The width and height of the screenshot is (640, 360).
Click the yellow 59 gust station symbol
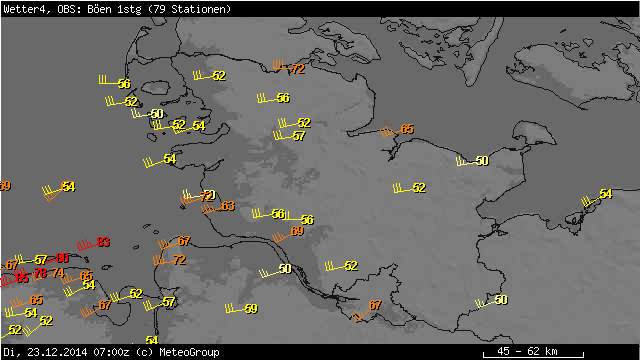[241, 308]
